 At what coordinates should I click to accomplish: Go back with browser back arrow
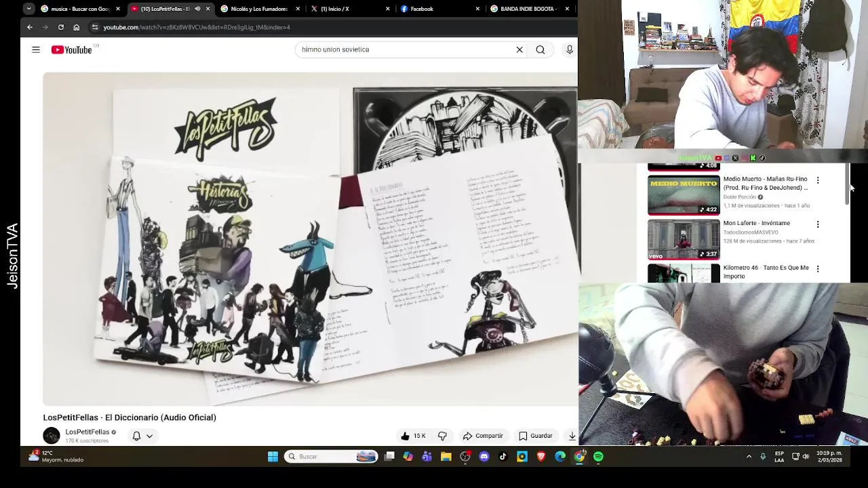pos(30,27)
